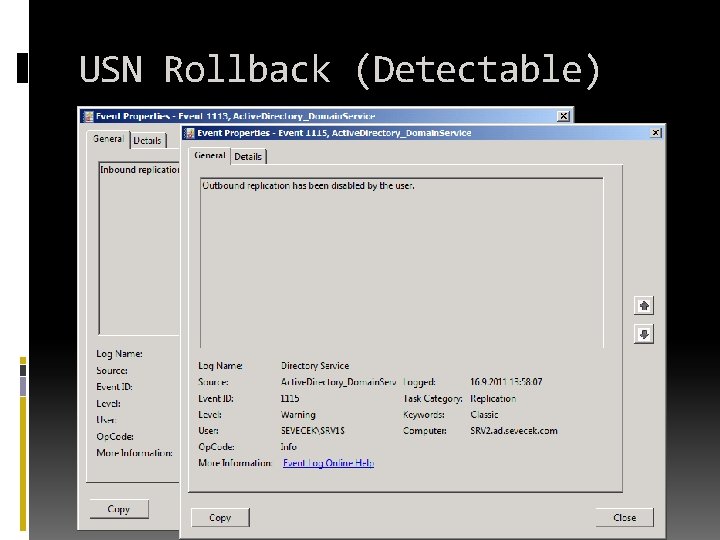Select the Directory Service log name value
Viewport: 720px width, 540px height.
pos(315,366)
